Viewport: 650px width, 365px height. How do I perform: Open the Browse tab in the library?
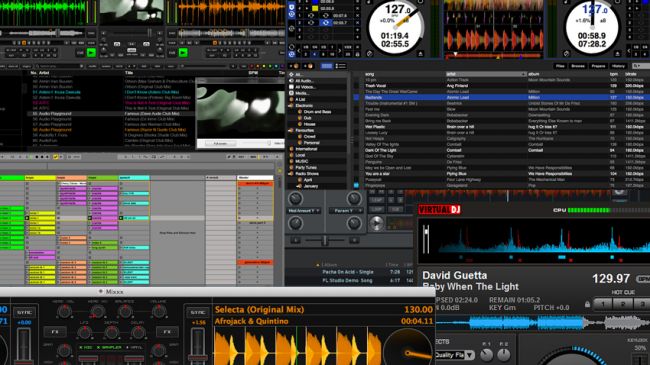(x=578, y=66)
